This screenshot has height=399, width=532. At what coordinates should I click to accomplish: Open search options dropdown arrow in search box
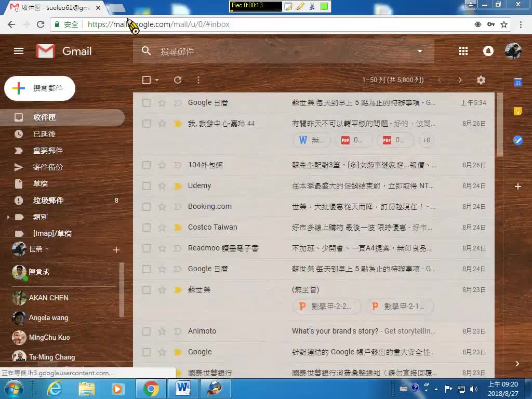coord(420,51)
